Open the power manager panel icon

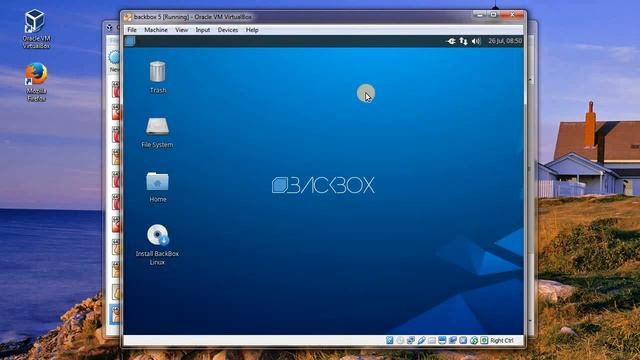pos(451,41)
